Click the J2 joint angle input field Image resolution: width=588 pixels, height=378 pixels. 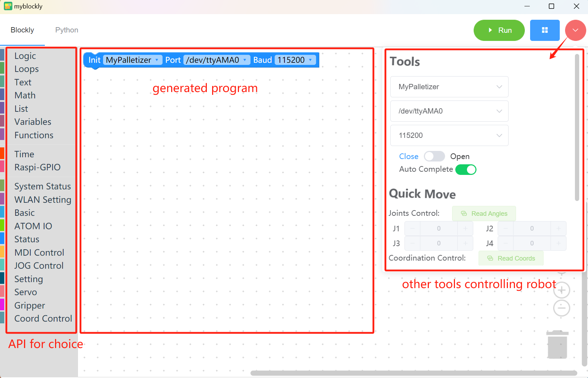(x=532, y=228)
